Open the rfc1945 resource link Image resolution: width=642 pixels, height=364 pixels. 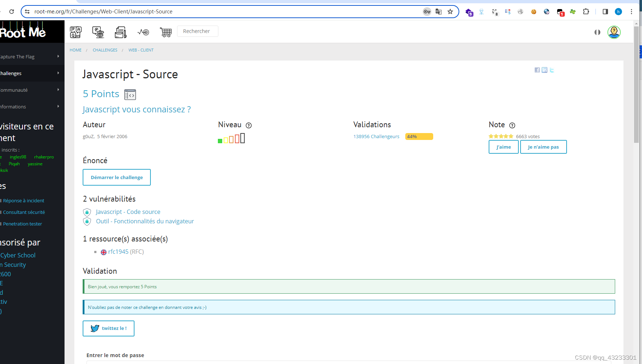118,251
